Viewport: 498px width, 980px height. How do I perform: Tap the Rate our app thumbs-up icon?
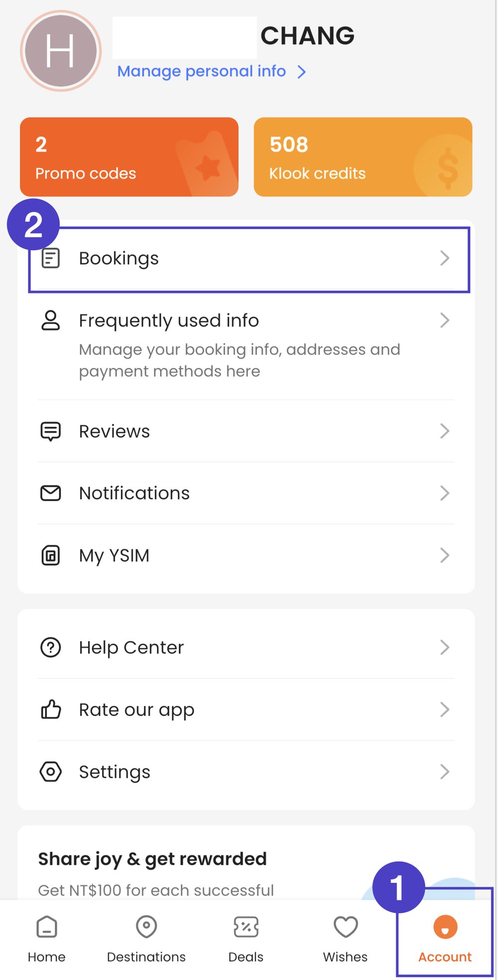[x=50, y=709]
